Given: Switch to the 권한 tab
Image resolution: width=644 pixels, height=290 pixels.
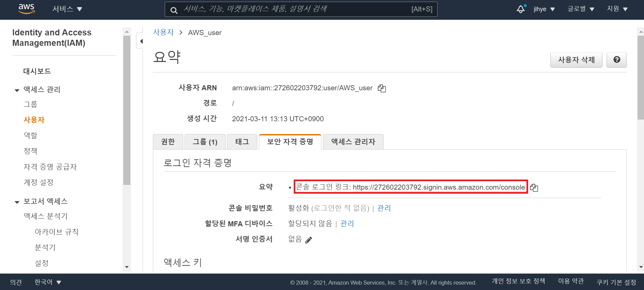Looking at the screenshot, I should tap(168, 142).
